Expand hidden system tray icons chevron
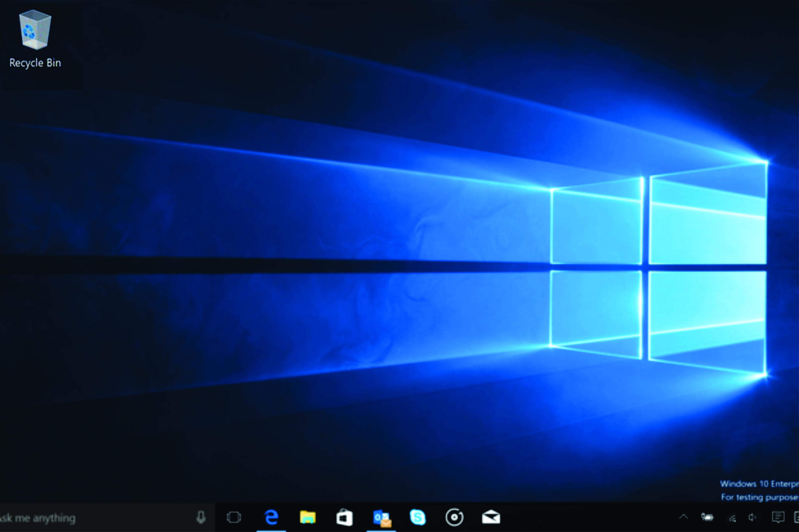 (684, 517)
